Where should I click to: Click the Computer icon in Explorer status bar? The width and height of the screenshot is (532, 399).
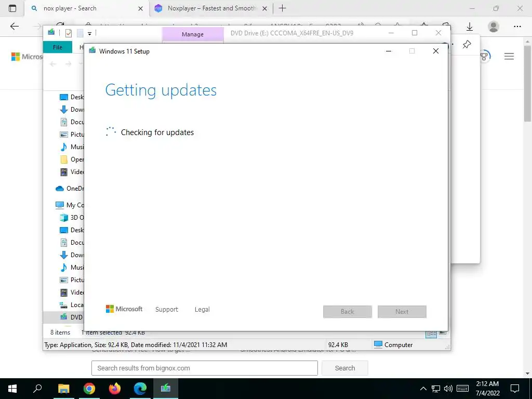[x=378, y=344]
